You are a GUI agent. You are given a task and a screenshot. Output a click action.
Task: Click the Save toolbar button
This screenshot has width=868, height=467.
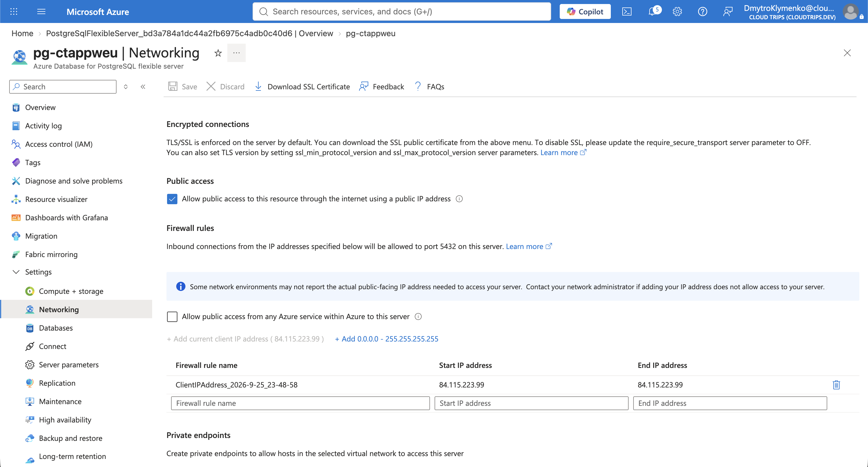point(183,87)
